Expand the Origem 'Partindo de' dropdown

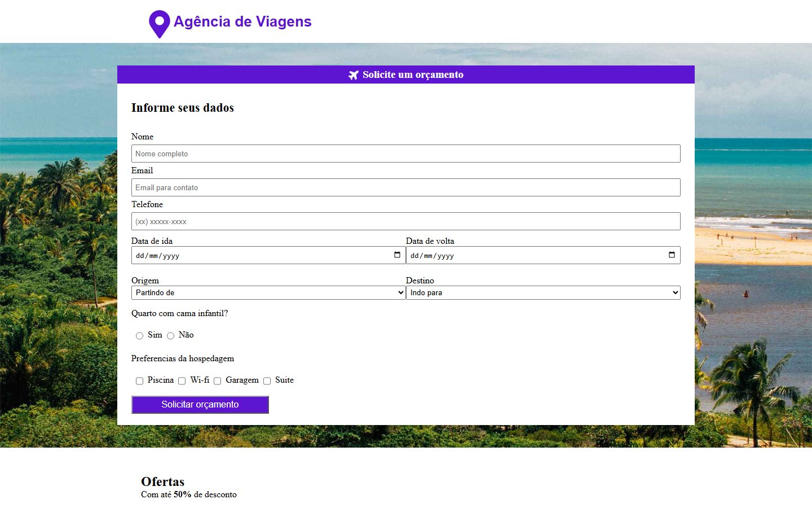[x=268, y=292]
